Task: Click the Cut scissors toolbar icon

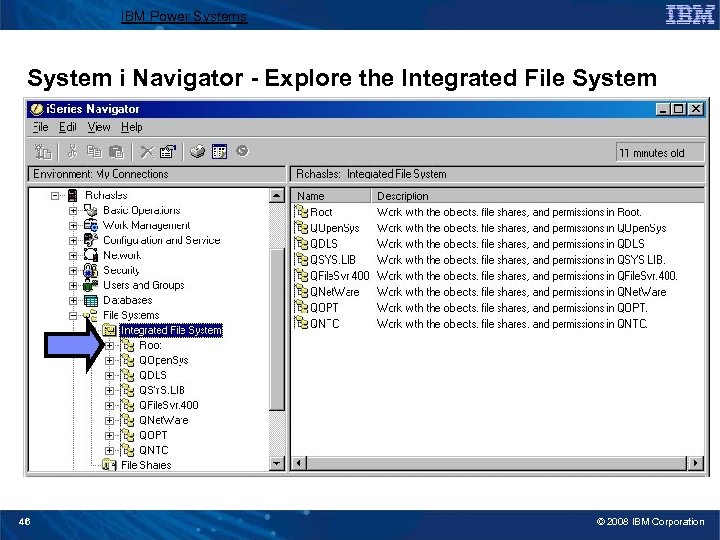Action: 72,151
